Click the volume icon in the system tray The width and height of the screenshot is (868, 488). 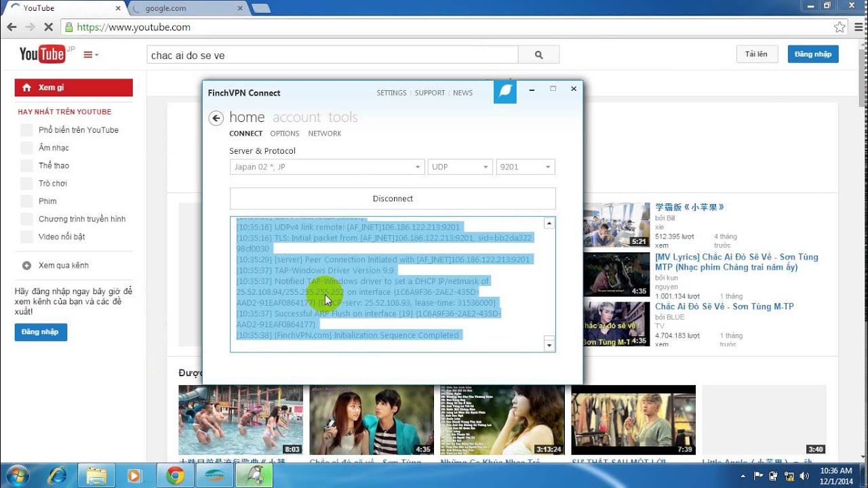click(804, 476)
